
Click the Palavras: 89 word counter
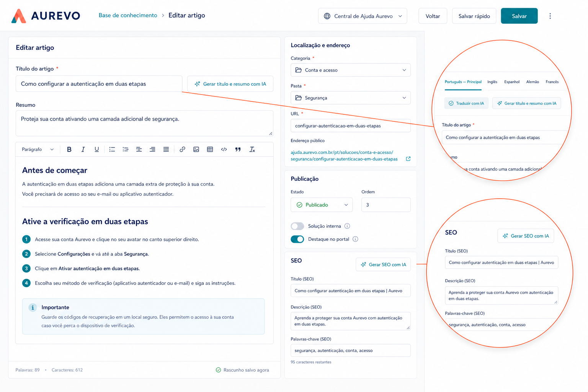click(28, 370)
